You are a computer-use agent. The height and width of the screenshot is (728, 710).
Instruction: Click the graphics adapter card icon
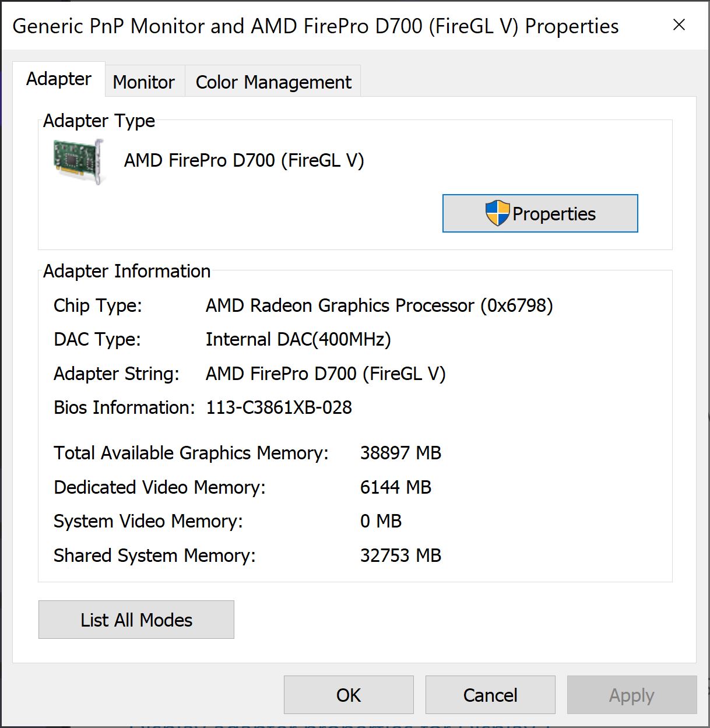pyautogui.click(x=79, y=161)
